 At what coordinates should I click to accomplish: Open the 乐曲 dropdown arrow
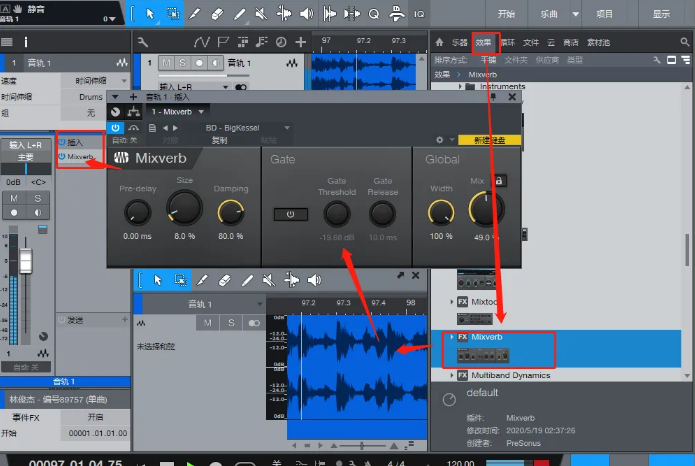tap(575, 14)
